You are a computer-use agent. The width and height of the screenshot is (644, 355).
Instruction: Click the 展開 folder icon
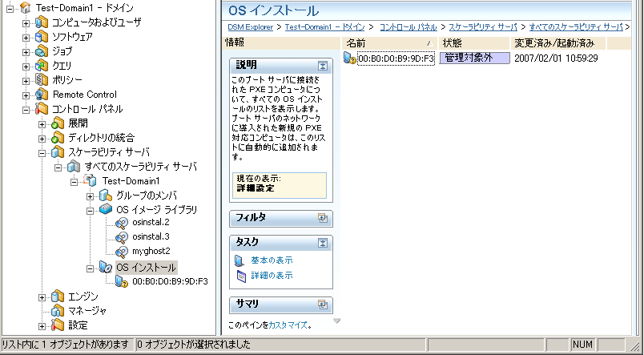tap(58, 123)
